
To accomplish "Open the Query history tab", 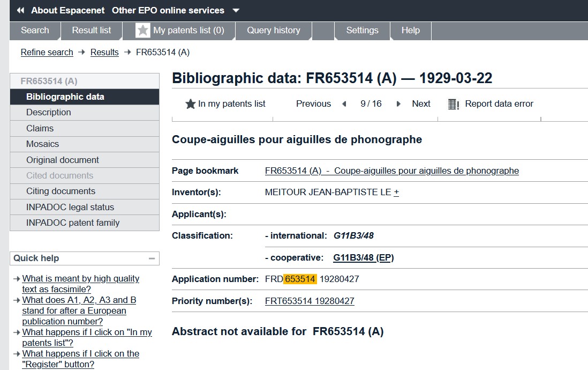I will (273, 31).
